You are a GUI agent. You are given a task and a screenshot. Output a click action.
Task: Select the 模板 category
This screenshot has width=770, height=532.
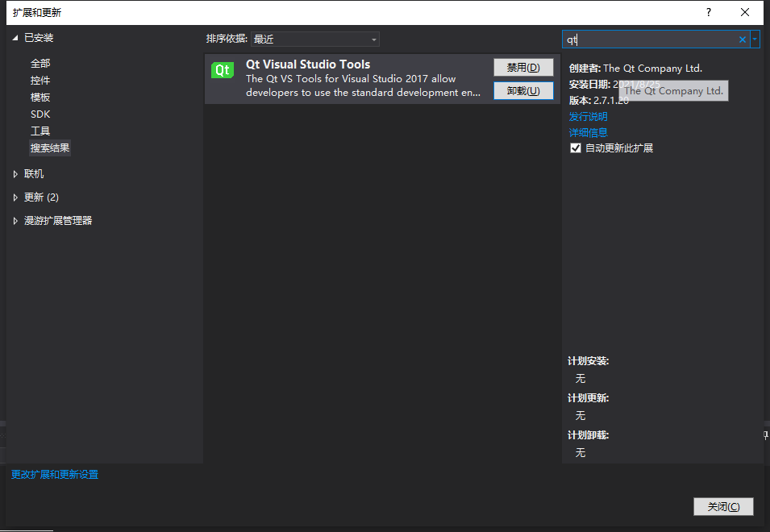point(40,98)
